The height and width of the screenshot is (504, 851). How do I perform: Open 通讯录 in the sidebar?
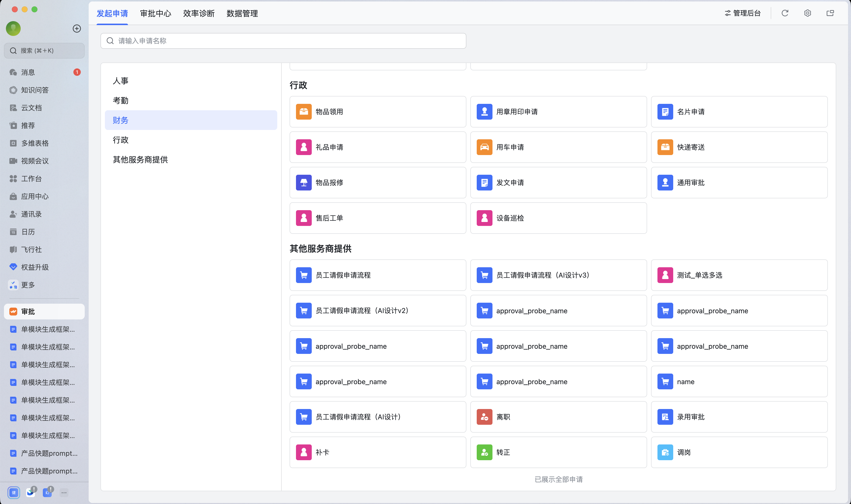[x=44, y=214]
